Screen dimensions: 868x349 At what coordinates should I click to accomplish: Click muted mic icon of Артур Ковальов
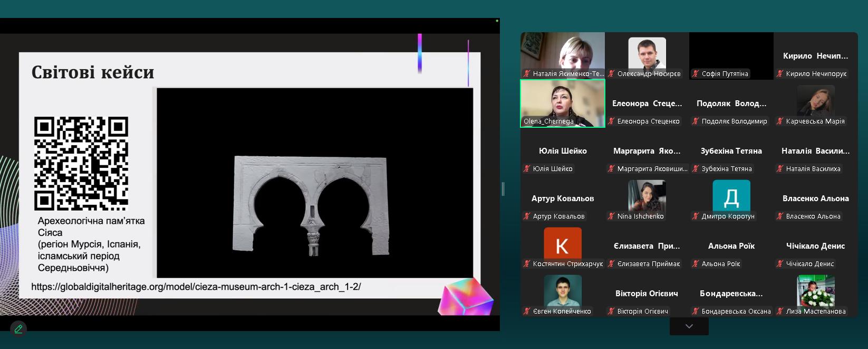(527, 216)
